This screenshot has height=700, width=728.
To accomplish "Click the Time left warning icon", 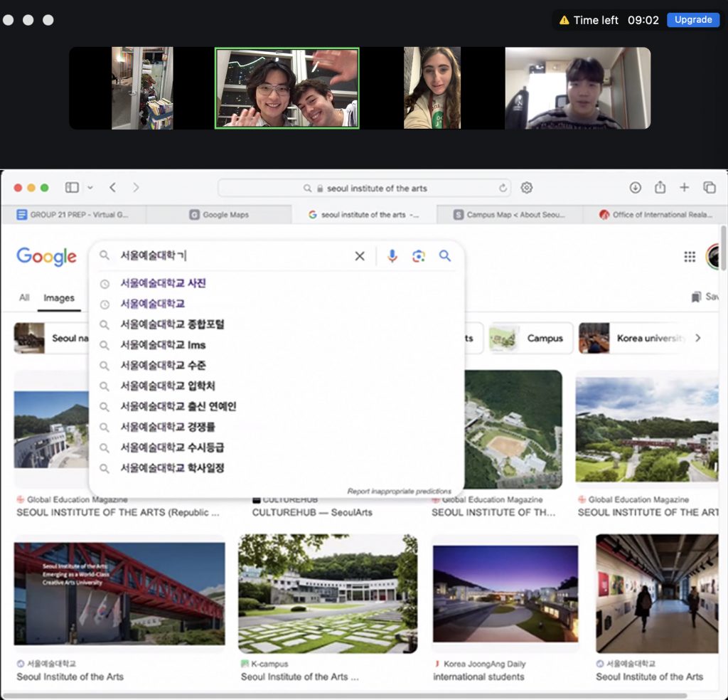I will tap(564, 20).
